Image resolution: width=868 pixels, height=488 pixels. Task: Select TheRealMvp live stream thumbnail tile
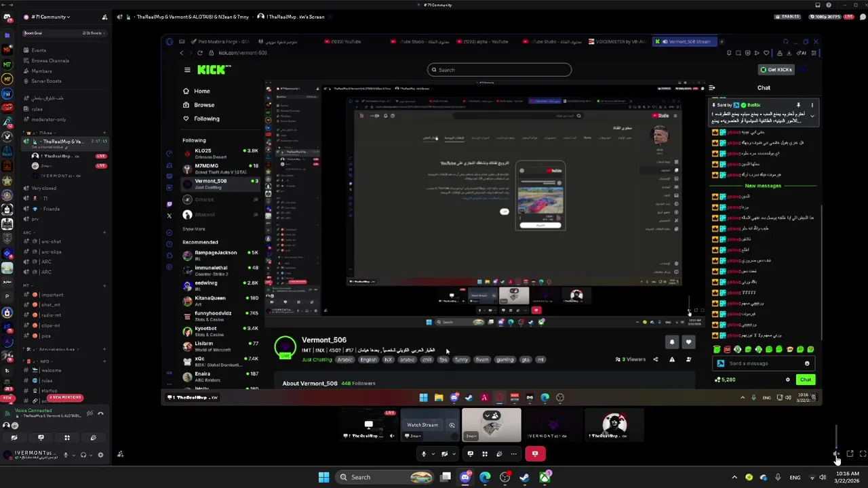click(x=369, y=425)
